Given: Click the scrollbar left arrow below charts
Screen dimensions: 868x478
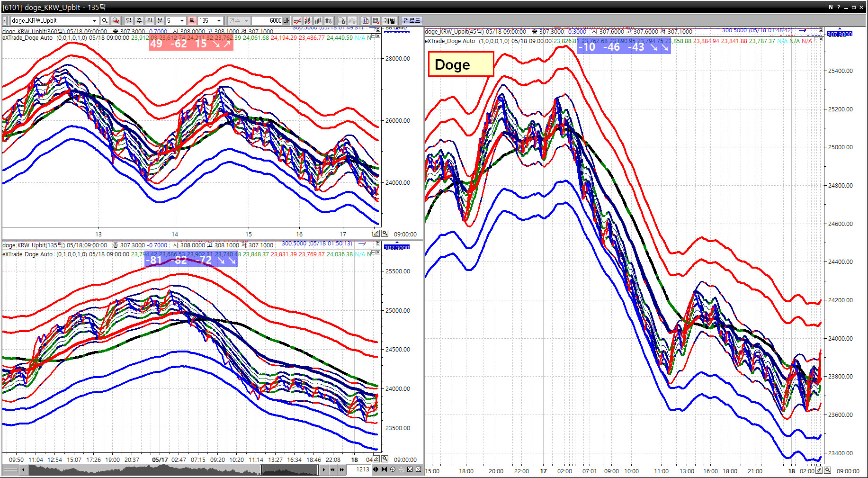Looking at the screenshot, I should tap(24, 469).
